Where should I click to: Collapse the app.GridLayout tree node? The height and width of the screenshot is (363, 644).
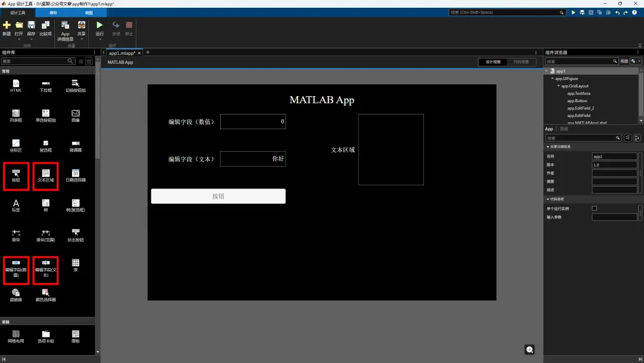click(559, 86)
